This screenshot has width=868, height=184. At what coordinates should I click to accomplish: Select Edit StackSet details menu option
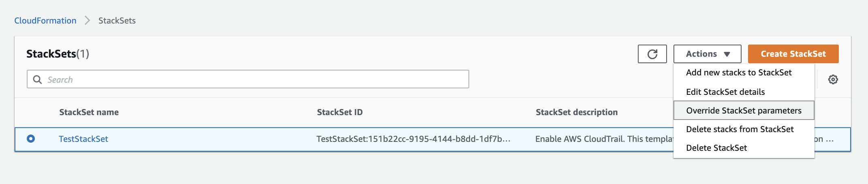tap(725, 92)
